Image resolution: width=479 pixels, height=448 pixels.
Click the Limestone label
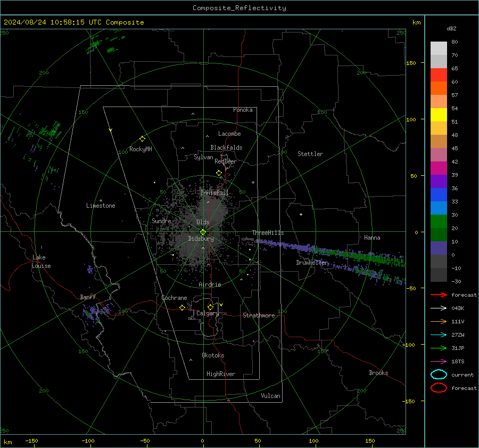[x=101, y=206]
